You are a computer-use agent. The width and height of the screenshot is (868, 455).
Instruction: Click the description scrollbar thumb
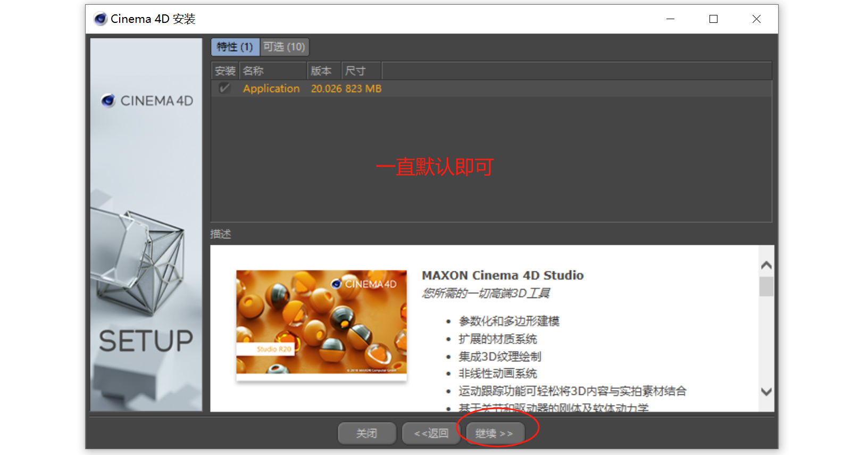tap(766, 286)
